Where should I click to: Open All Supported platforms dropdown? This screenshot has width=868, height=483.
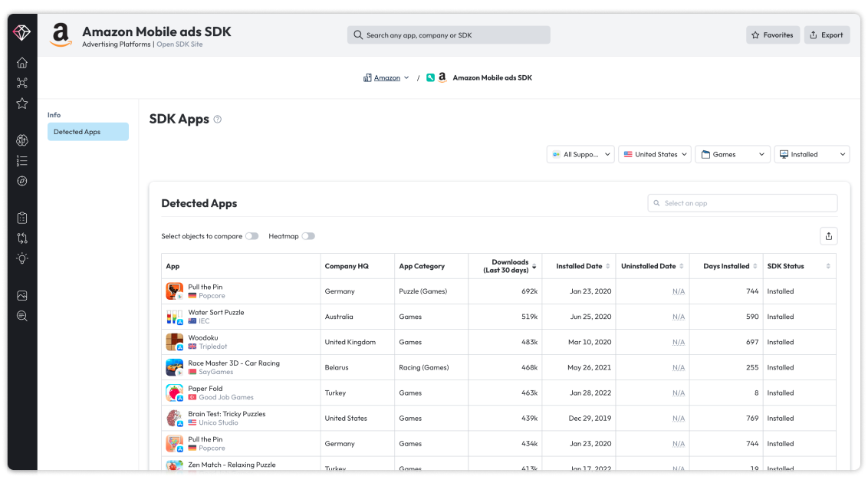(580, 154)
